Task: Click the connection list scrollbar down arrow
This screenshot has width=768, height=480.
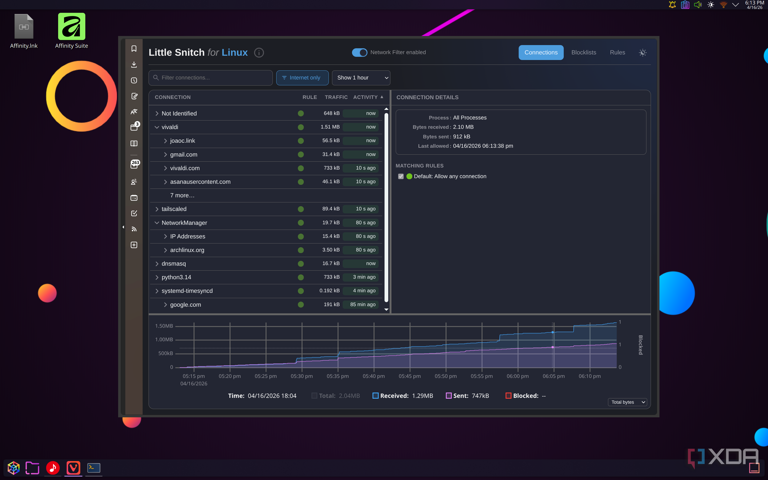Action: [x=386, y=310]
